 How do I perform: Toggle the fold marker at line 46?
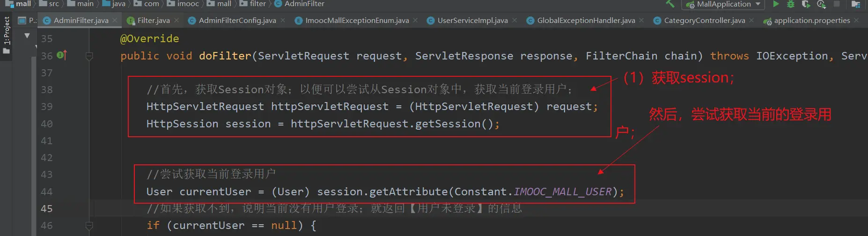click(89, 226)
